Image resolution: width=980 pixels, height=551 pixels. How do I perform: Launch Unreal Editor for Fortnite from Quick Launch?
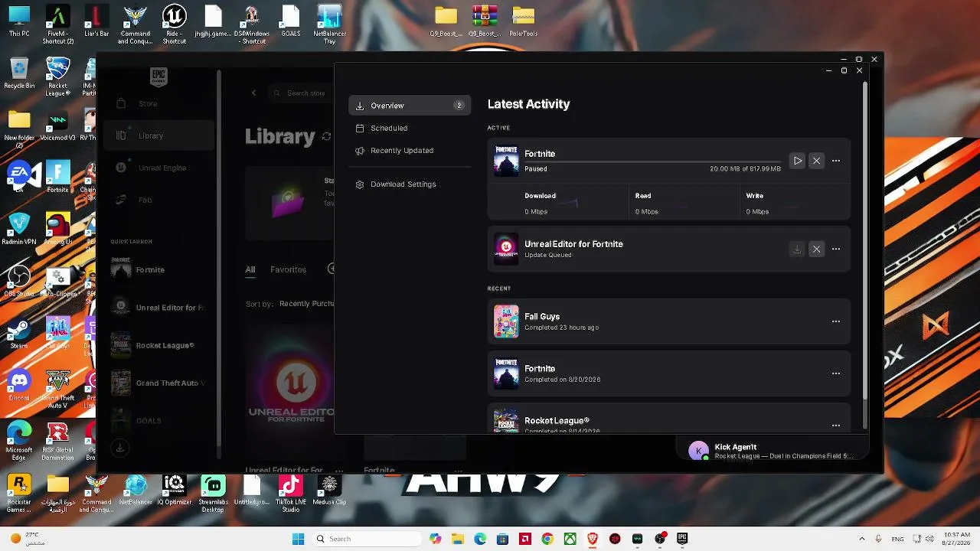[x=158, y=308]
